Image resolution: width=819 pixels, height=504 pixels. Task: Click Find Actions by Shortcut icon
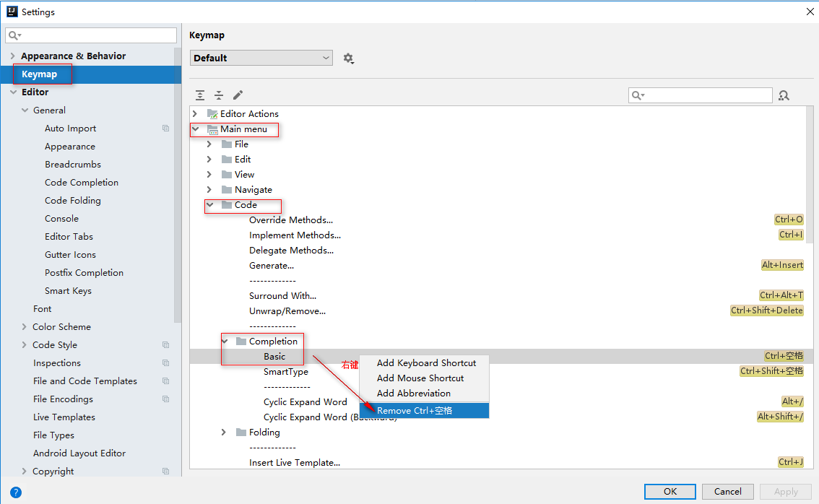coord(784,95)
